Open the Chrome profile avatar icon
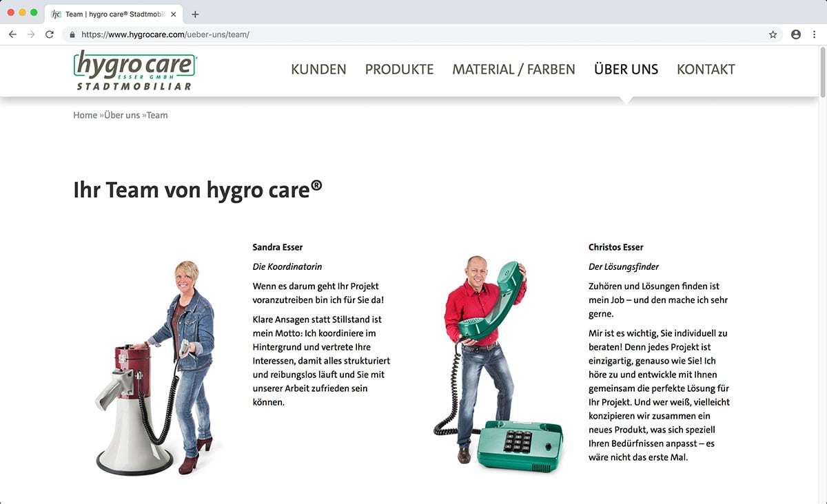The height and width of the screenshot is (504, 827). pyautogui.click(x=796, y=34)
